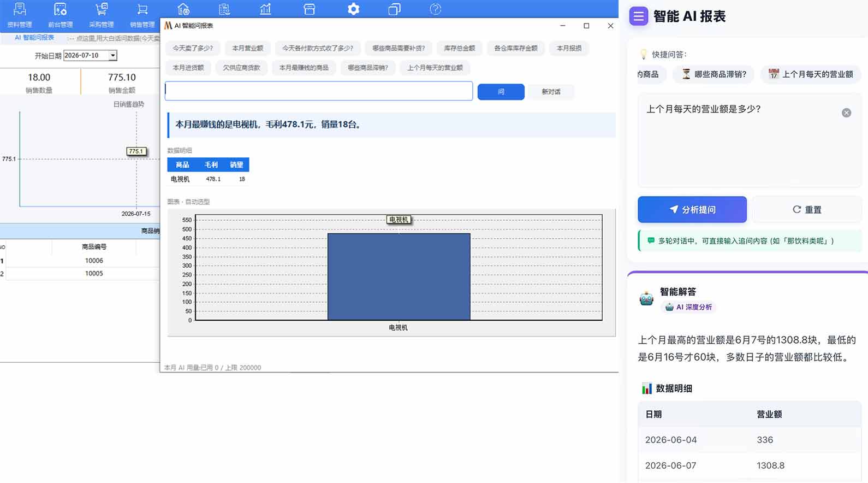Click the 1308.8 revenue cell

(770, 466)
